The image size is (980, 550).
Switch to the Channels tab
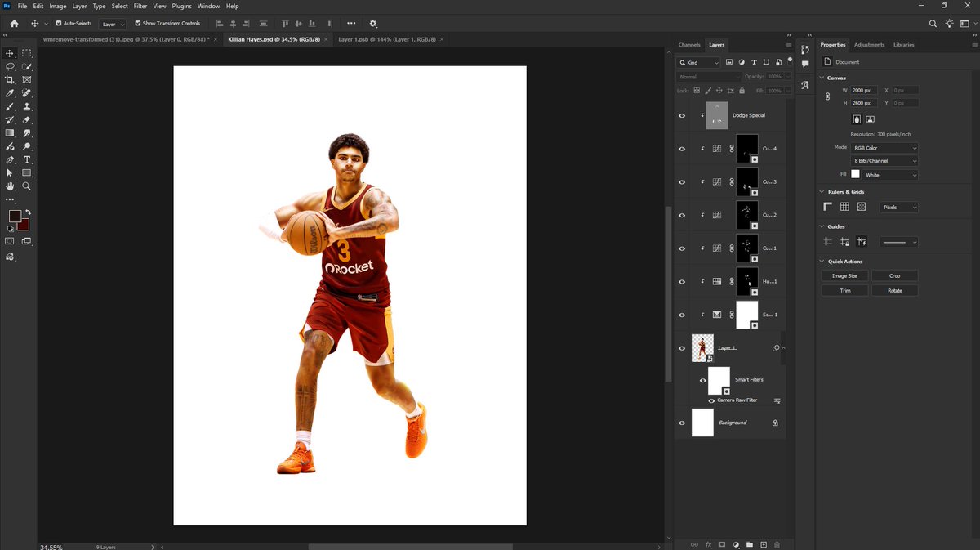point(689,45)
